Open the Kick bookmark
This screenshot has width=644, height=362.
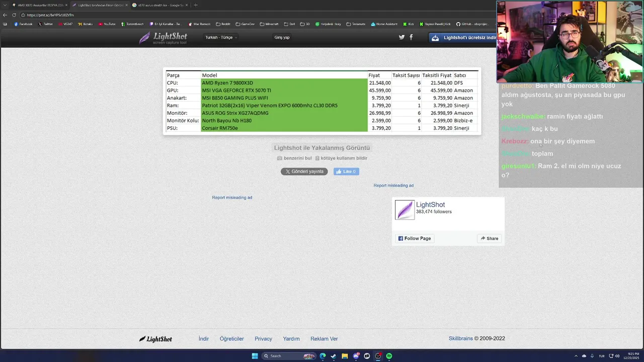pos(409,24)
